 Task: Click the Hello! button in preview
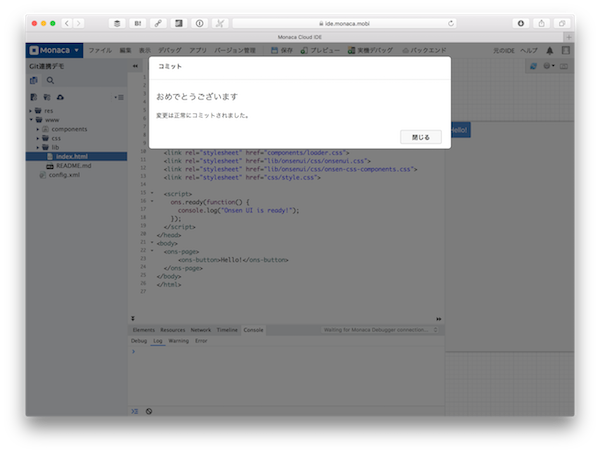459,130
